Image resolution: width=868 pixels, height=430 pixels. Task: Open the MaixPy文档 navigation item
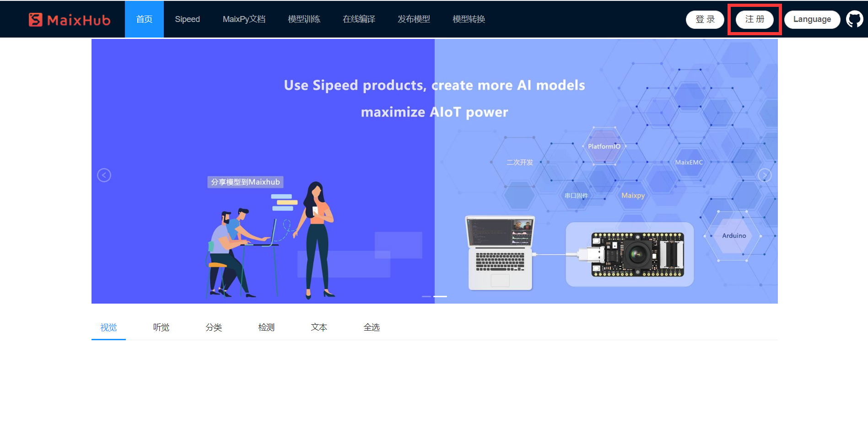tap(244, 19)
